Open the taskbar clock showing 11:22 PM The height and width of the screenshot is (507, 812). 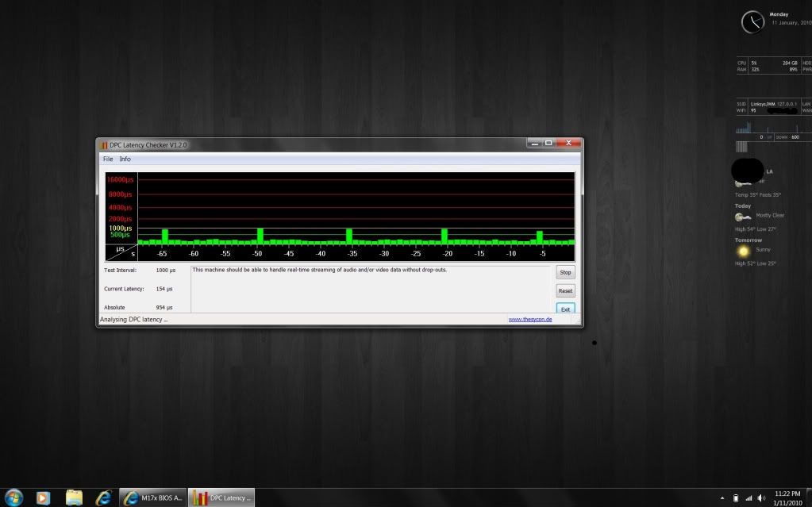pyautogui.click(x=787, y=498)
